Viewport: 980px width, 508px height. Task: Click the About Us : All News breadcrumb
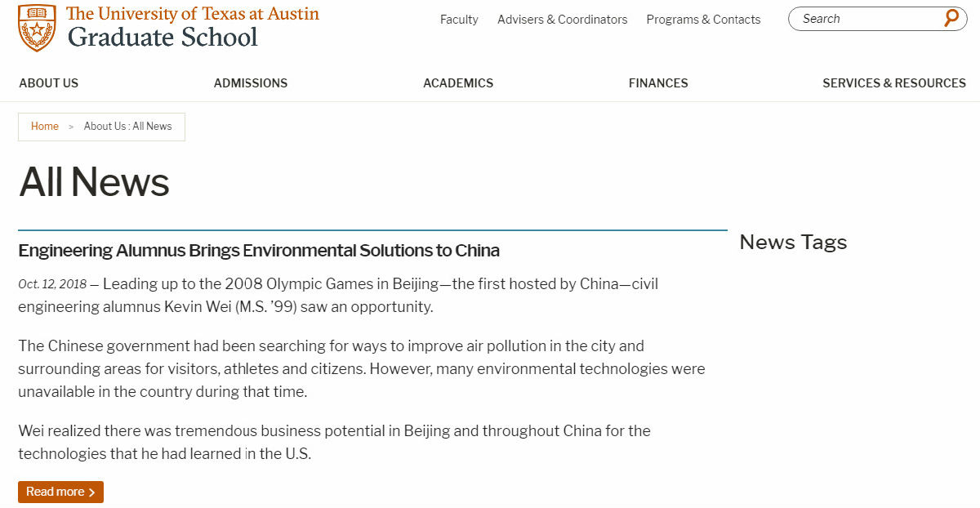pos(128,127)
